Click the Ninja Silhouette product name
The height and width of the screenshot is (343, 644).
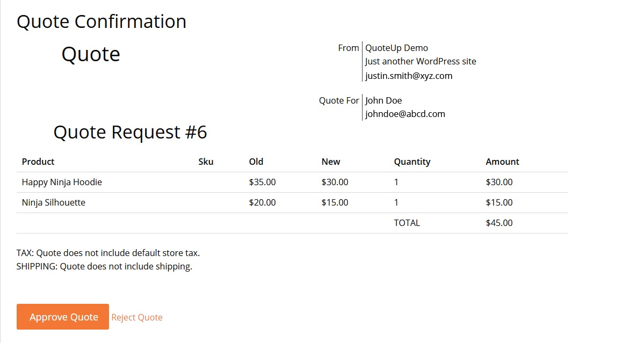click(53, 202)
